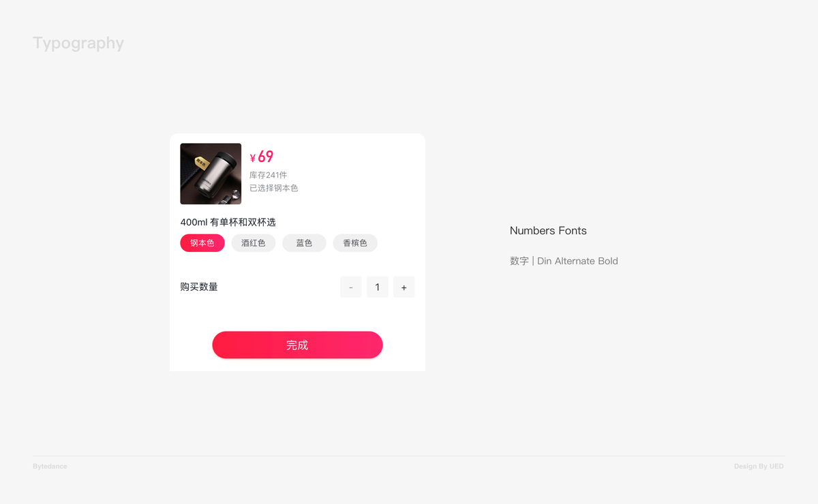818x504 pixels.
Task: Select the 钢本色 color option
Action: click(x=202, y=243)
